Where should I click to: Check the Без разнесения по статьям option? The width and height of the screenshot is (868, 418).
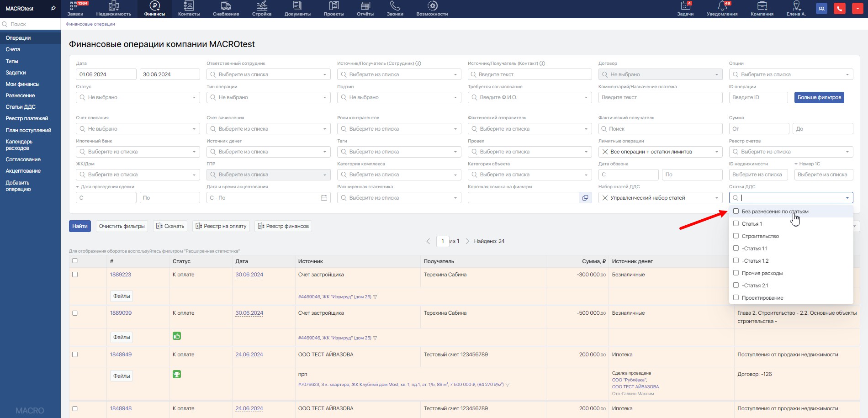(x=736, y=212)
